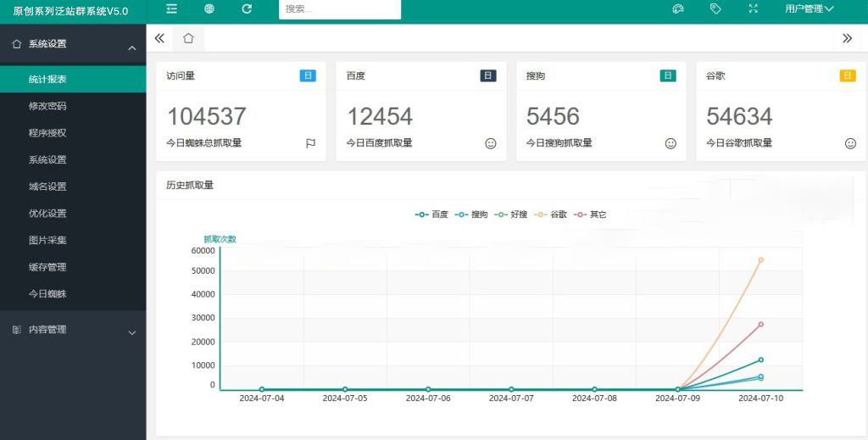Image resolution: width=868 pixels, height=440 pixels.
Task: Click 谷歌 data point on 2024-07-10
Action: (760, 259)
